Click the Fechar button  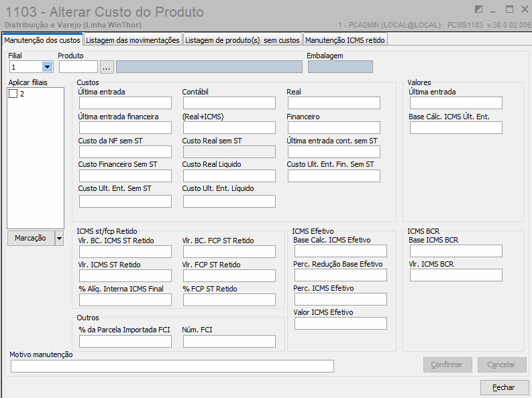pyautogui.click(x=504, y=387)
